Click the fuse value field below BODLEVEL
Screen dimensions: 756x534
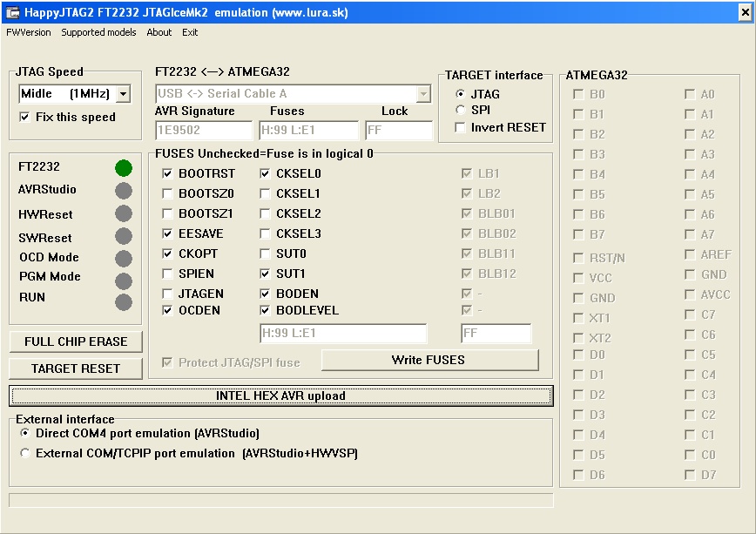[343, 334]
